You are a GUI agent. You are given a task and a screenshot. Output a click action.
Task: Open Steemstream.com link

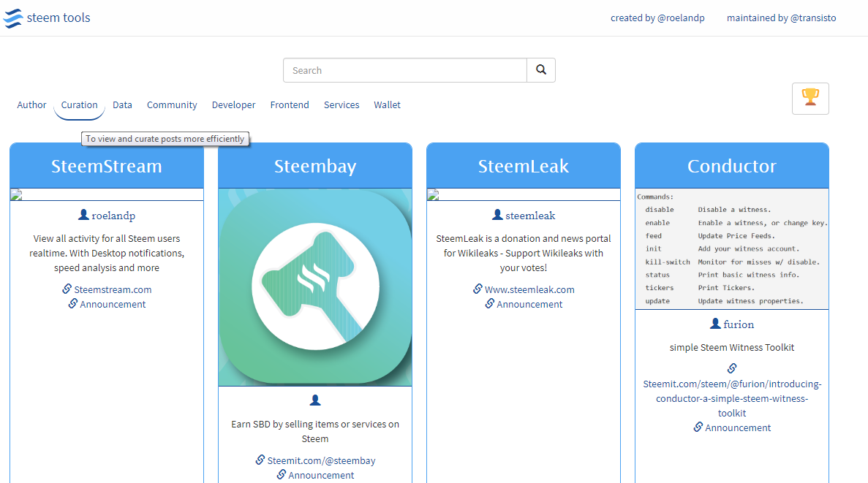[113, 289]
